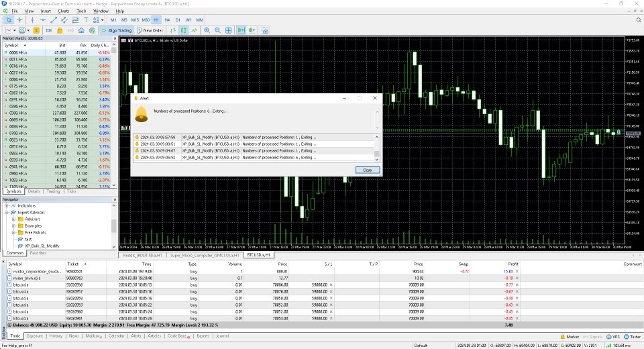Open the VPS cloud hosting icon
This screenshot has height=349, width=644.
[x=81, y=30]
